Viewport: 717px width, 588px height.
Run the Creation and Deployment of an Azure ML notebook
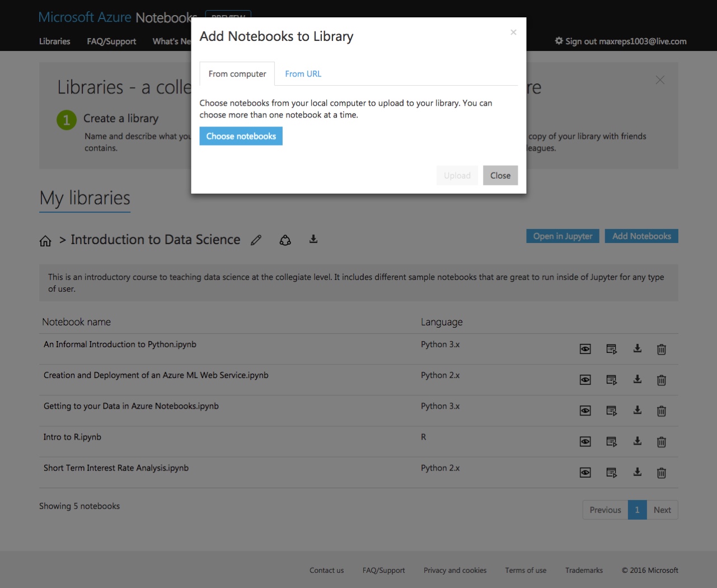click(611, 380)
